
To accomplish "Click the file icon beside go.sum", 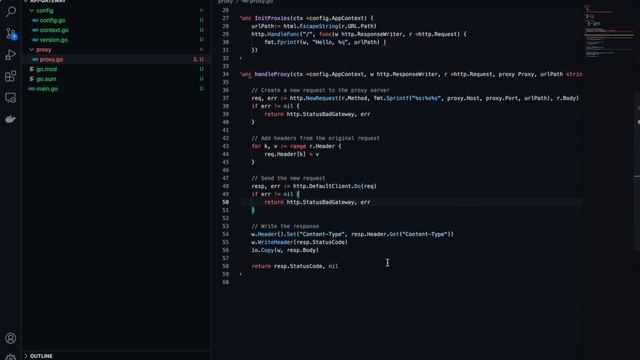I will point(32,79).
